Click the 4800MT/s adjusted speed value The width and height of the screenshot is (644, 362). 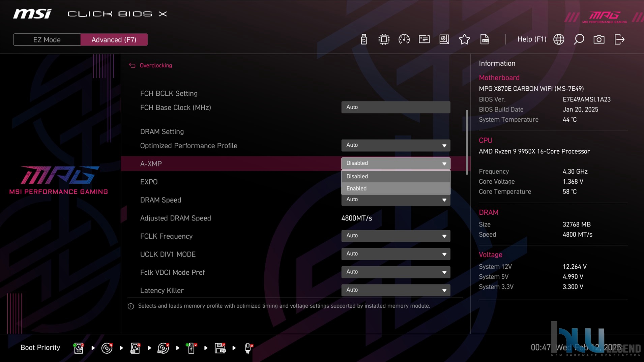[356, 218]
